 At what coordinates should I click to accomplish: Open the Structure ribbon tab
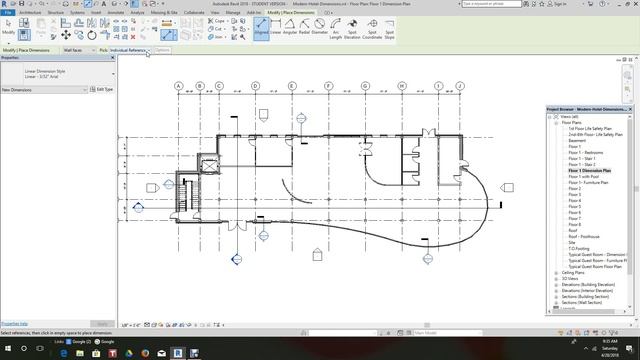pos(56,13)
